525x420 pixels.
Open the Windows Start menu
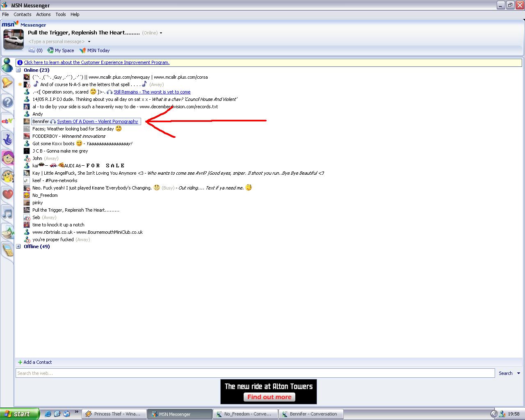pos(20,414)
